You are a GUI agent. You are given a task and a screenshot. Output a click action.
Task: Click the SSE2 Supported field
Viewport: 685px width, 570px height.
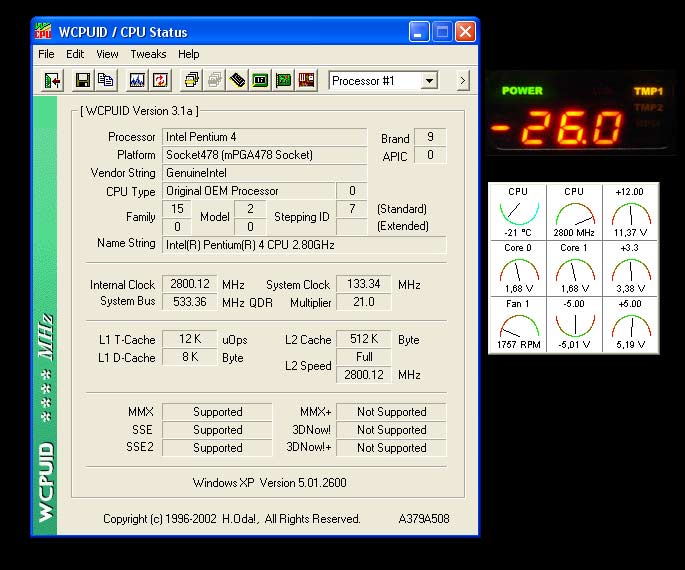click(217, 448)
